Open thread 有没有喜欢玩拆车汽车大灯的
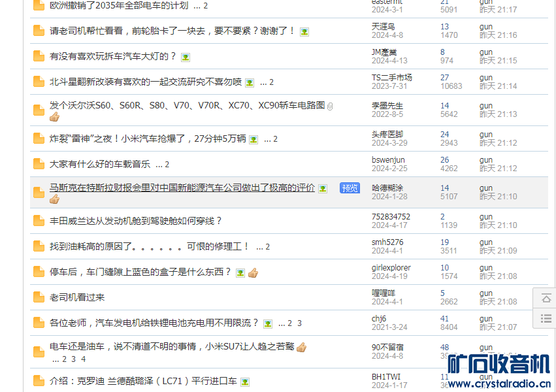The image size is (556, 392). point(113,56)
